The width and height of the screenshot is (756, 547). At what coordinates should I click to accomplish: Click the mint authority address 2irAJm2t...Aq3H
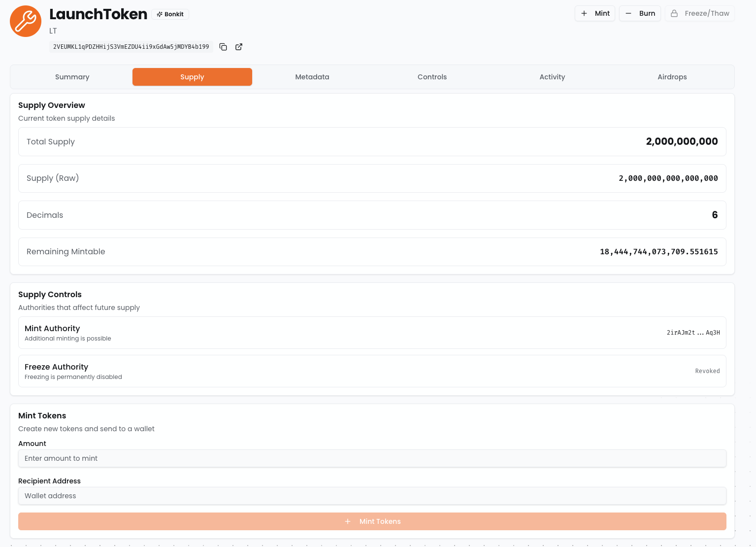tap(693, 333)
